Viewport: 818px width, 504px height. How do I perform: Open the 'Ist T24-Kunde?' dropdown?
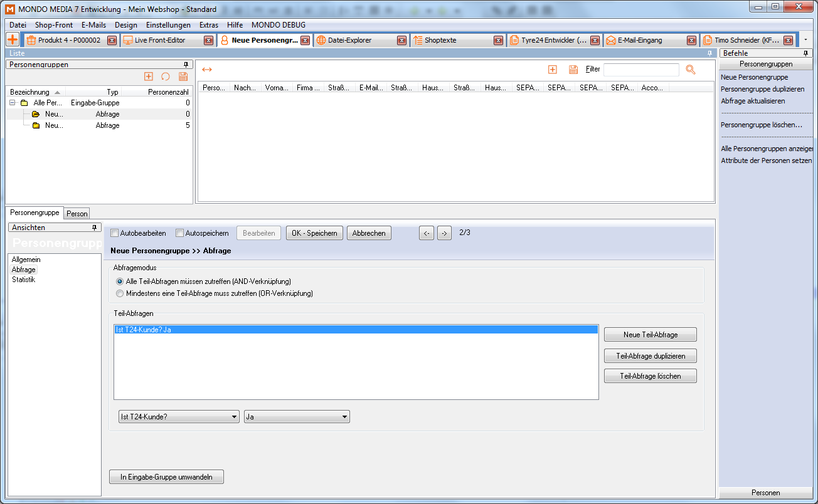(x=179, y=417)
